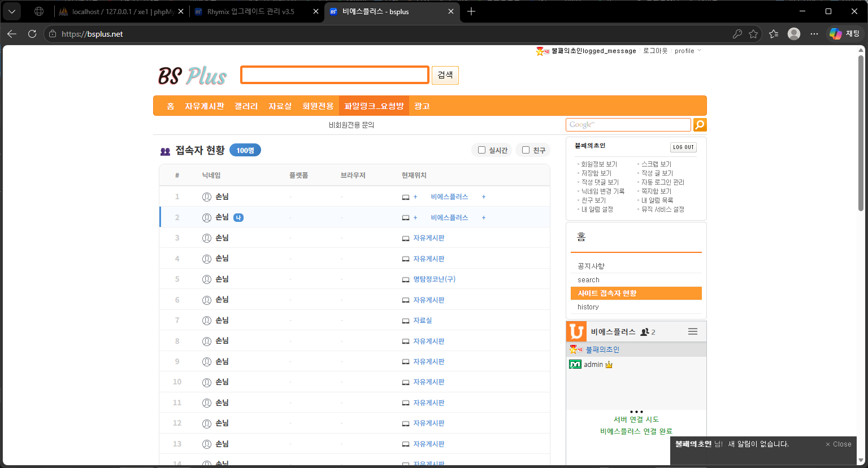Viewport: 868px width, 468px height.
Task: Click the 나 badge in row 2
Action: (x=238, y=218)
